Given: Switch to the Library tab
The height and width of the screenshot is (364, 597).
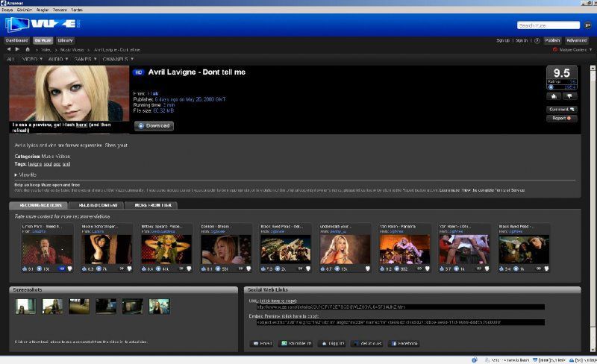Looking at the screenshot, I should (66, 40).
